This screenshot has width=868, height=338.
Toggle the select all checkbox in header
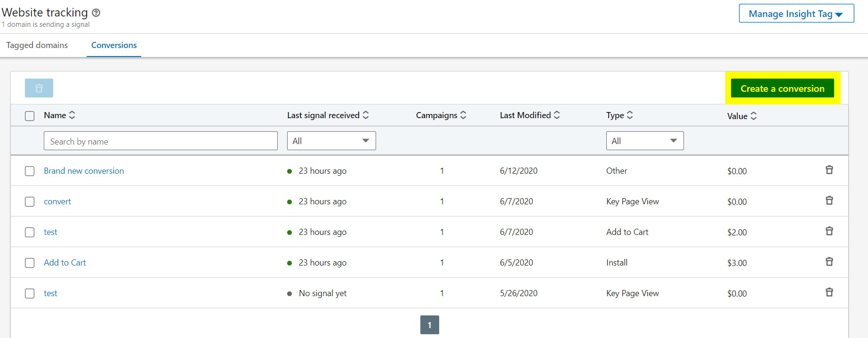point(30,116)
